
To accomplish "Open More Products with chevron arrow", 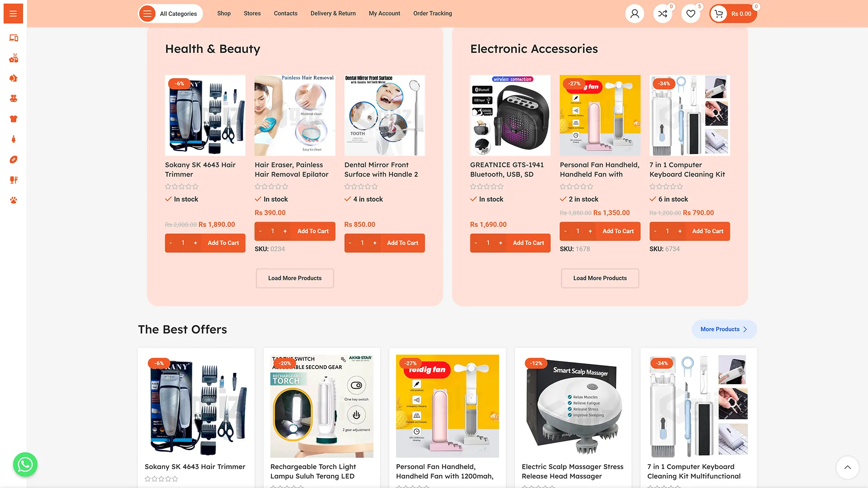I will point(724,329).
